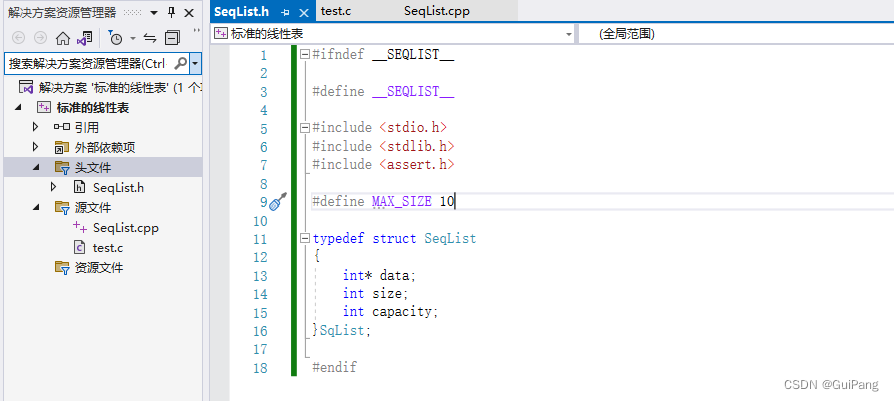Switch views using the purple VS icon

tap(84, 38)
